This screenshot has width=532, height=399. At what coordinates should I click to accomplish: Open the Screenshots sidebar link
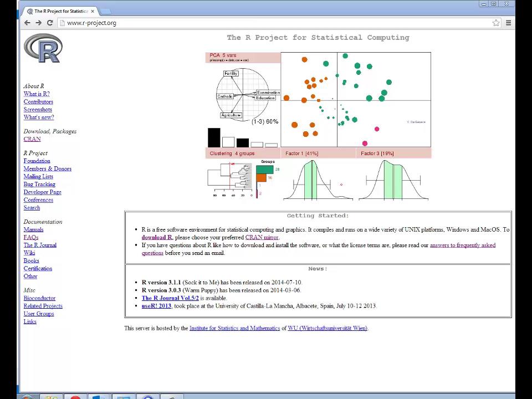(38, 109)
